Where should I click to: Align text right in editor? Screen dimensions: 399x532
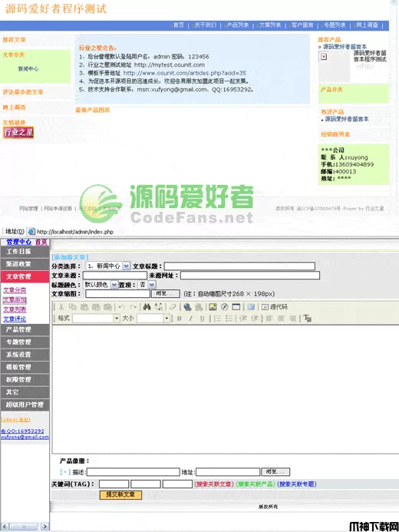[292, 319]
